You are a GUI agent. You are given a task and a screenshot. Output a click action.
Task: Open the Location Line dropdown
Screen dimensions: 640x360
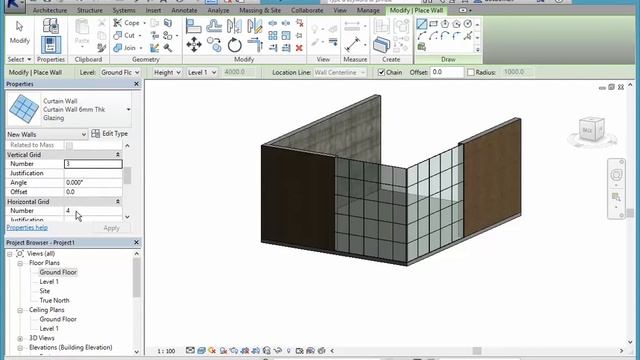(340, 72)
